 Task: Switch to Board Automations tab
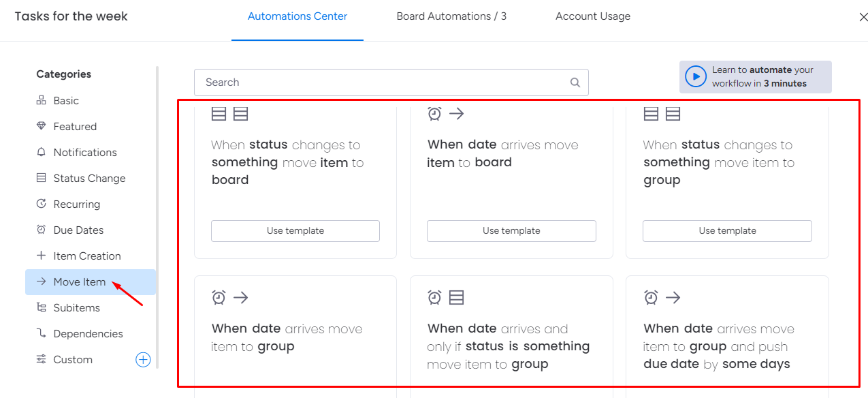pos(451,16)
